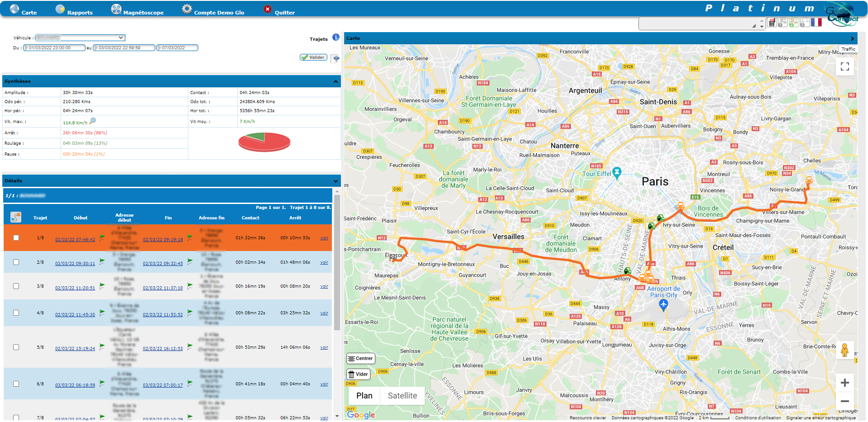This screenshot has width=868, height=422.
Task: Open end time link 02/03/22 09:32:45
Action: pyautogui.click(x=163, y=264)
